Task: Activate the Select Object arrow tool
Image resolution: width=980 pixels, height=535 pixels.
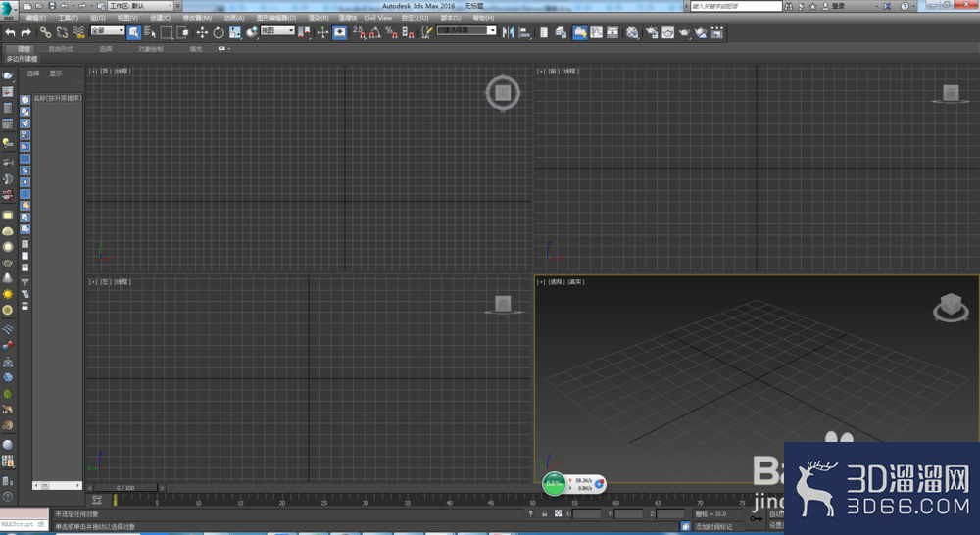Action: pos(133,32)
